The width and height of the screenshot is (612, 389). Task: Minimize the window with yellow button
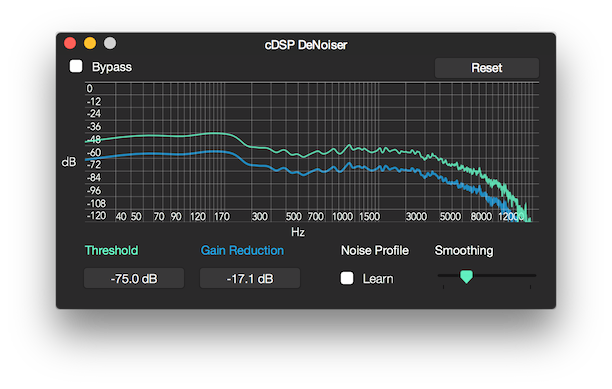click(x=90, y=43)
